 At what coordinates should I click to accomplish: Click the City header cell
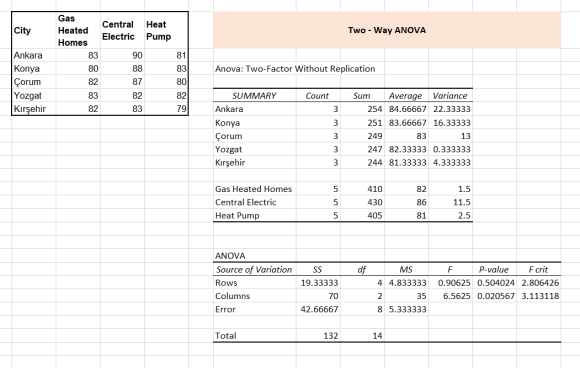click(x=34, y=30)
